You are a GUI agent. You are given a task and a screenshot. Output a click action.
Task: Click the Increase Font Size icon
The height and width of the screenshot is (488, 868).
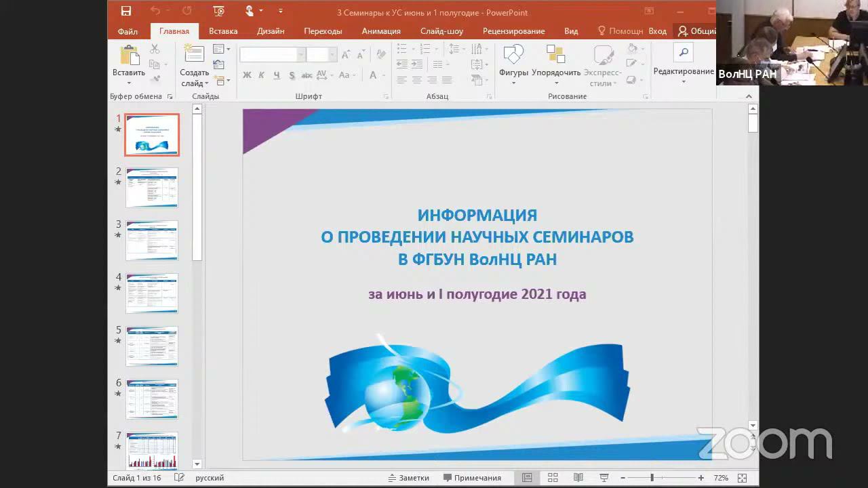point(347,55)
